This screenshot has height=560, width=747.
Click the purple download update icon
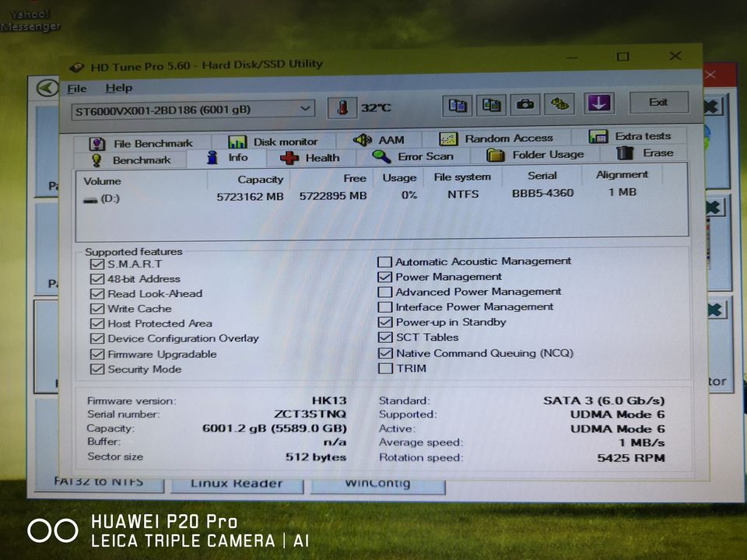pos(598,103)
